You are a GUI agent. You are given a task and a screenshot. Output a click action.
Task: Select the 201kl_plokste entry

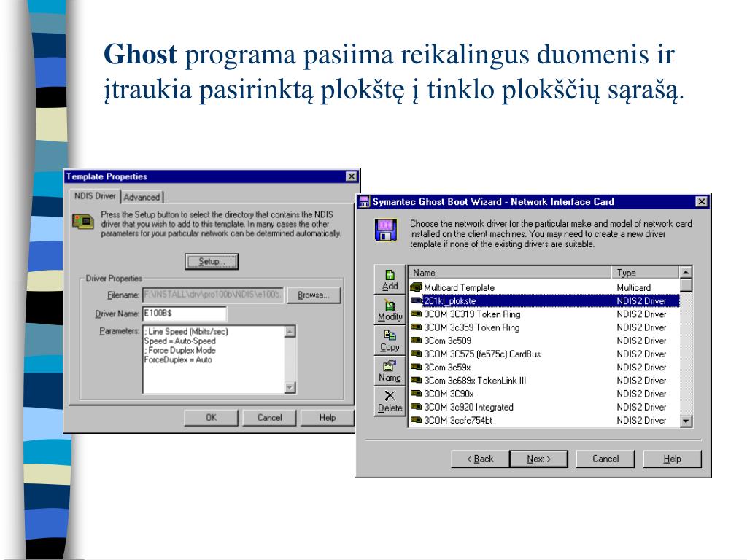[544, 301]
